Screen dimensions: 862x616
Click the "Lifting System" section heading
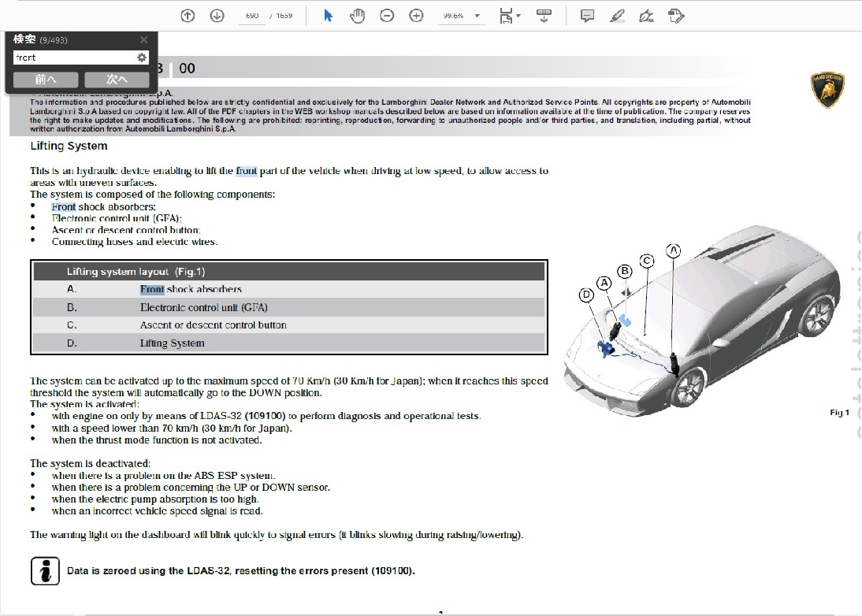[69, 146]
